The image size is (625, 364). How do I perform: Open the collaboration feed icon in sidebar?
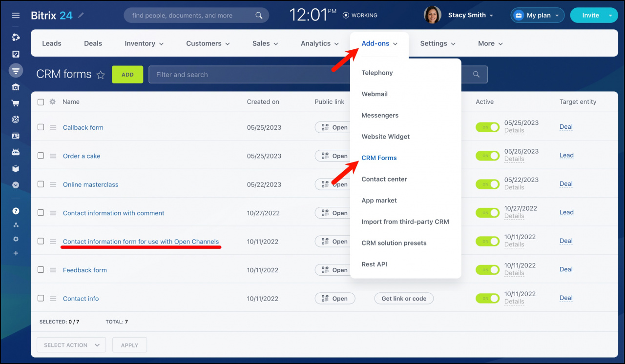[16, 38]
